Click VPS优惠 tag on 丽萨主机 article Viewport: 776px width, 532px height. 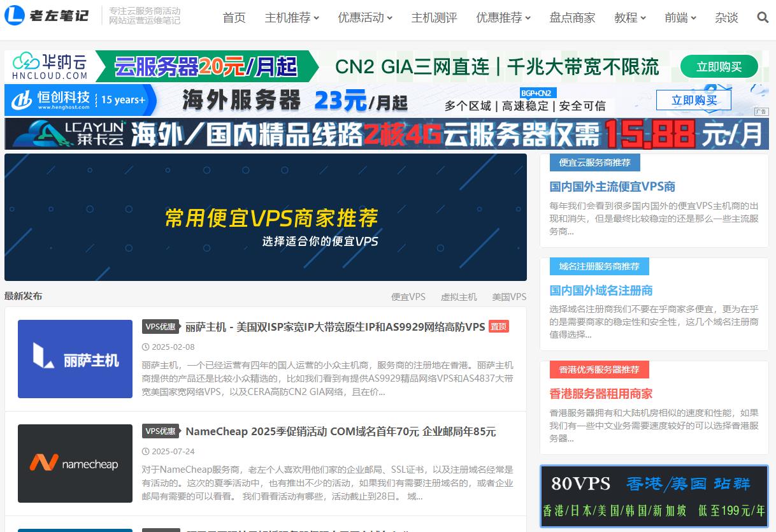(161, 327)
